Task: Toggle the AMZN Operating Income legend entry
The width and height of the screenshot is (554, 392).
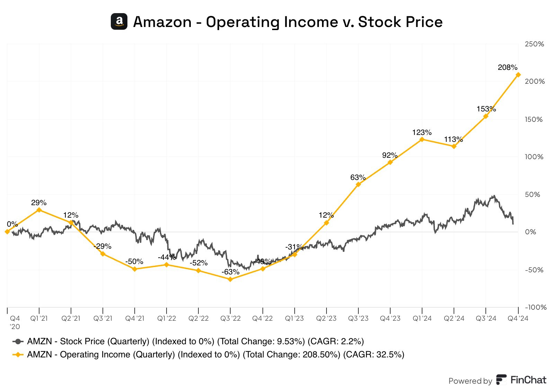Action: coord(215,355)
